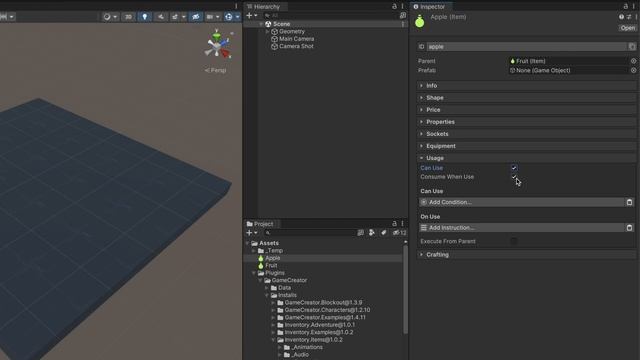
Task: Select Inventory.Adventure@1.0.1 folder
Action: 320,325
